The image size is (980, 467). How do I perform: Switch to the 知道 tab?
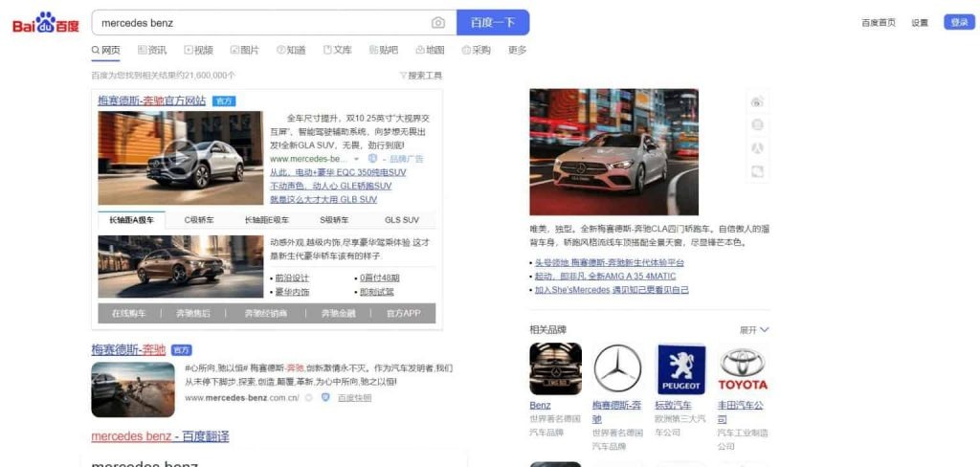point(291,50)
